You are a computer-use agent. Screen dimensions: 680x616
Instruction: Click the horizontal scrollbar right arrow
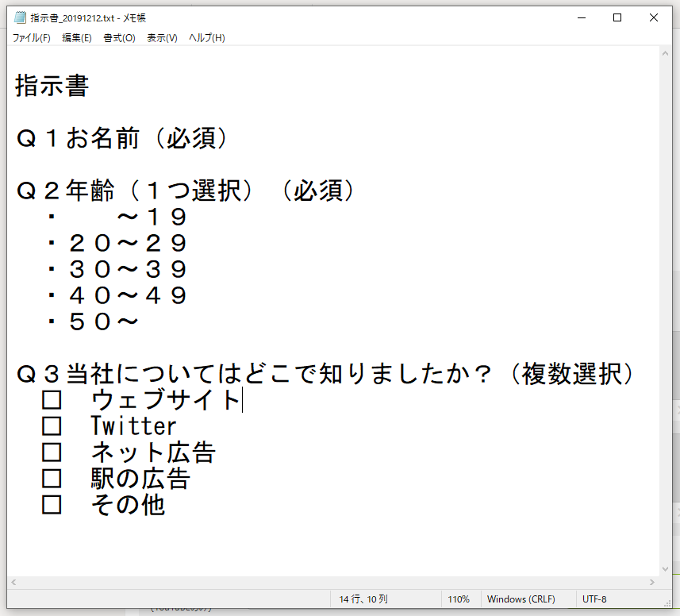[x=652, y=582]
